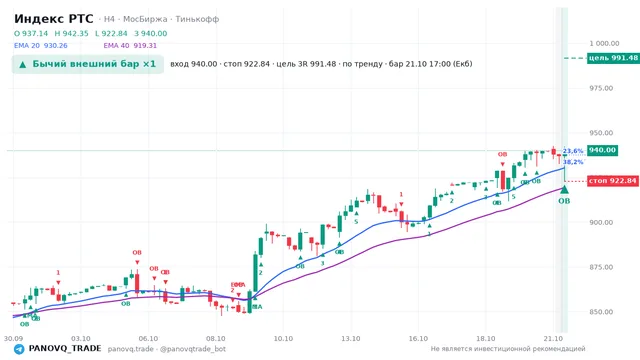Click the 03.10 date axis label
Viewport: 640px width, 360px height.
[x=80, y=338]
